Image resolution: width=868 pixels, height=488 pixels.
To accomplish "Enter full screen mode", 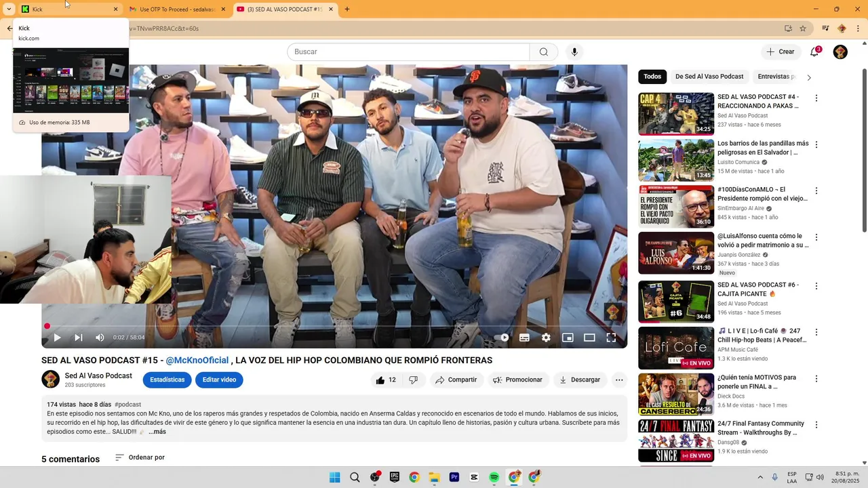I will [611, 338].
